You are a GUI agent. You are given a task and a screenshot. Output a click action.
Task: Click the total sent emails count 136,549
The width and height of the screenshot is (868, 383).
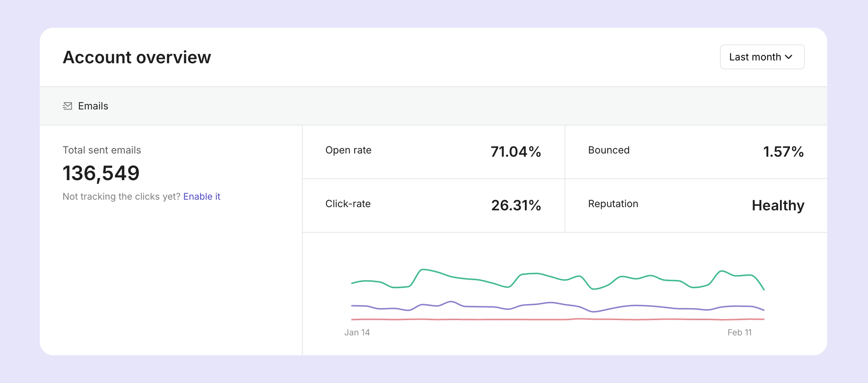pos(100,173)
